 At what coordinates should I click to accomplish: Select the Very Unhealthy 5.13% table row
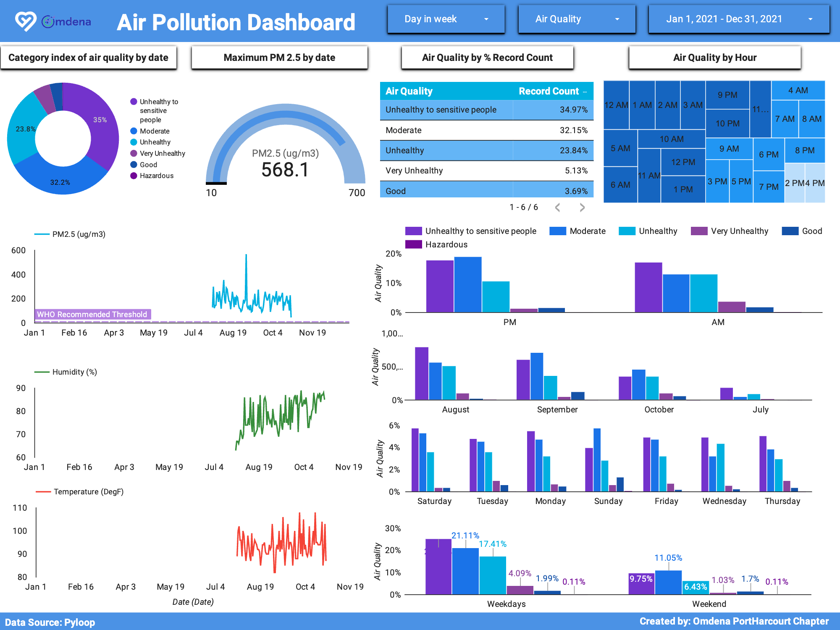[487, 171]
